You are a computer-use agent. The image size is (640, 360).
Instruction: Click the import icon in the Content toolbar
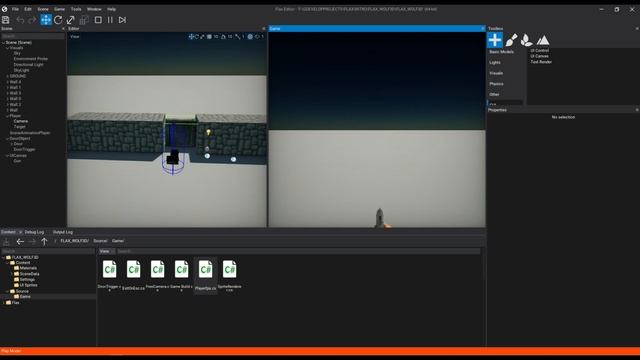(6, 242)
